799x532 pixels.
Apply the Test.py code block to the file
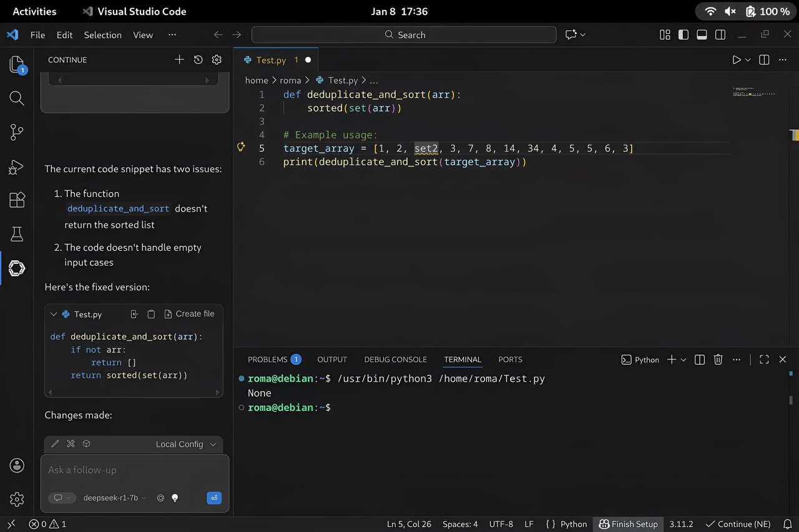click(134, 314)
